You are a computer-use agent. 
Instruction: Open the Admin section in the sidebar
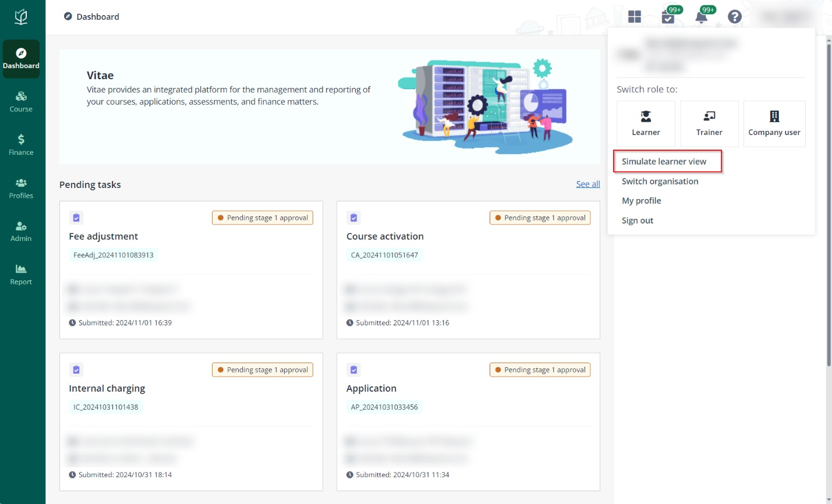(21, 232)
